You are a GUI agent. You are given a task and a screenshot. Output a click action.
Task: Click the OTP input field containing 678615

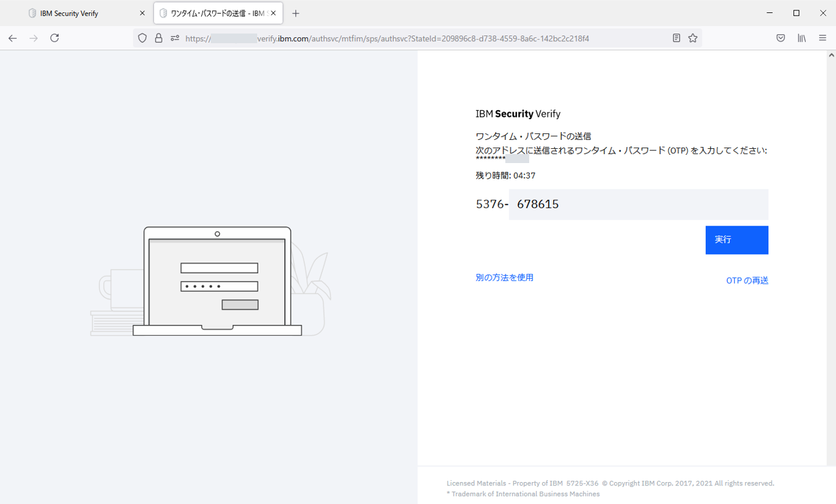click(x=638, y=204)
